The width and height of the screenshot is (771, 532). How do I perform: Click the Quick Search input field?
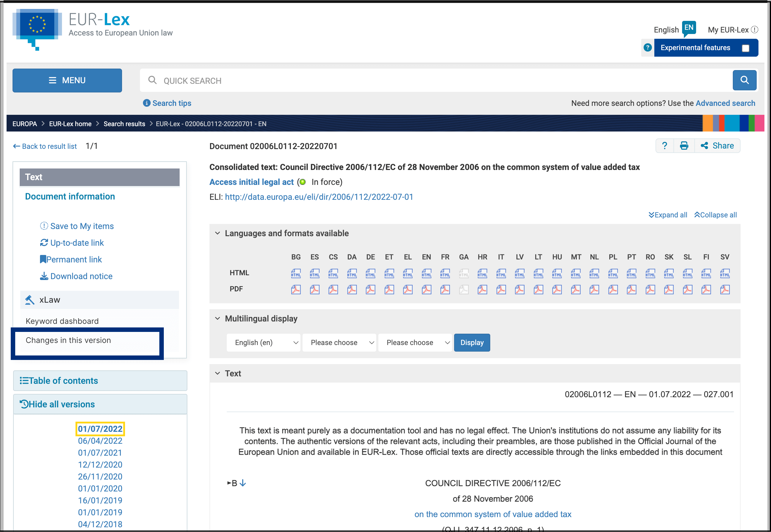coord(434,81)
